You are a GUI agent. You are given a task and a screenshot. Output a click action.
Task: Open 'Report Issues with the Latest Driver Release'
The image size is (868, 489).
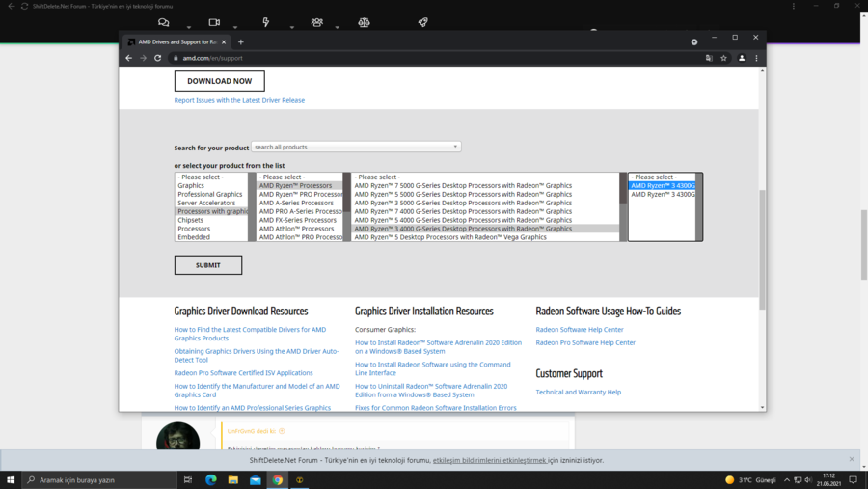[239, 100]
